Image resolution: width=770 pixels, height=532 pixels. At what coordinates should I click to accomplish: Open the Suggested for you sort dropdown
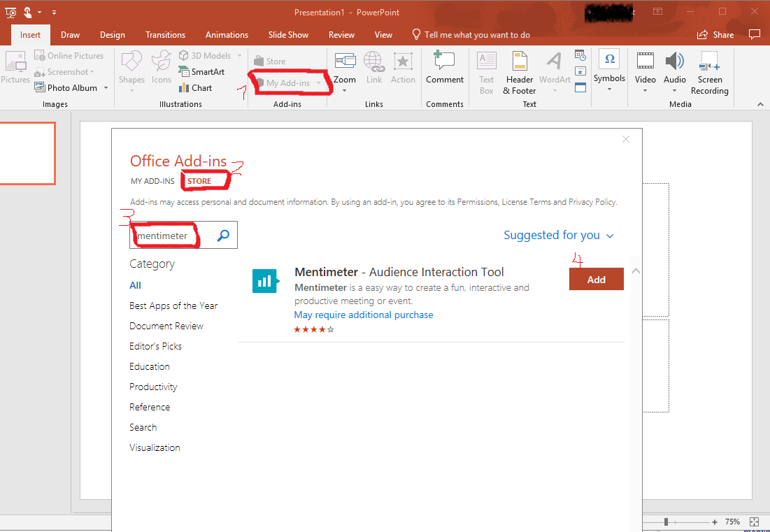[559, 235]
